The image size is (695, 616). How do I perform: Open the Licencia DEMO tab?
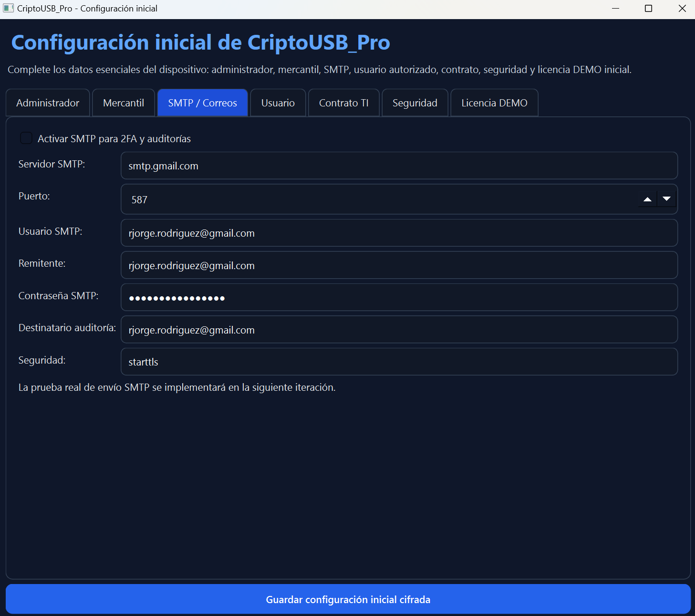coord(495,103)
